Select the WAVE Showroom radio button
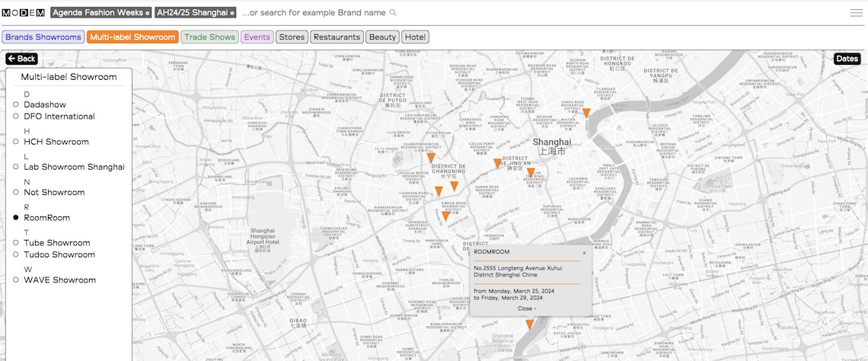Screen dimensions: 868x361 (16, 280)
